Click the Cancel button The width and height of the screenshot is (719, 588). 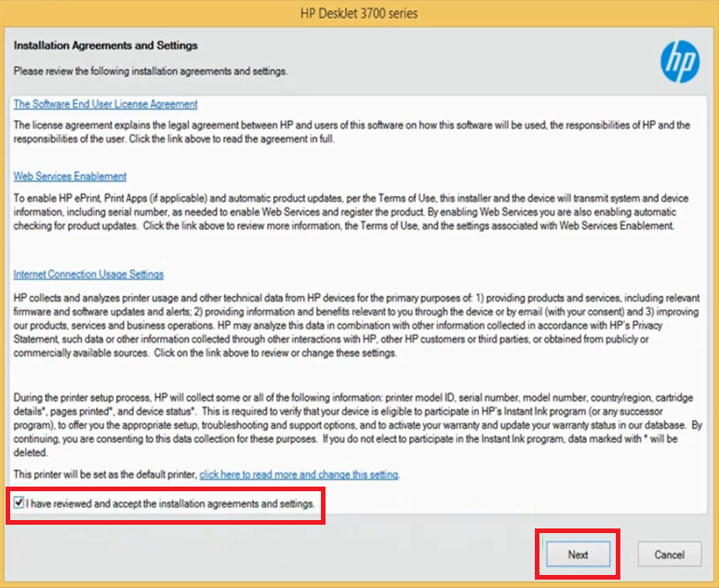click(669, 555)
